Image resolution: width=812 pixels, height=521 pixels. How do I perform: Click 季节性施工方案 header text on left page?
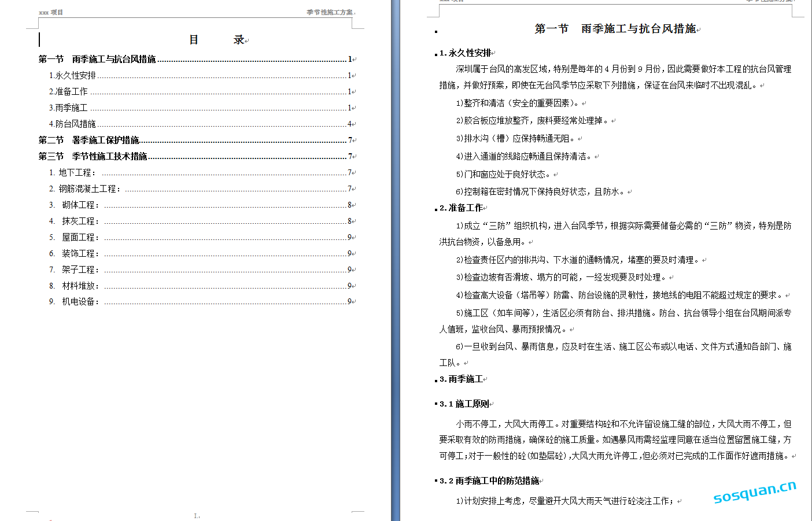tap(330, 12)
